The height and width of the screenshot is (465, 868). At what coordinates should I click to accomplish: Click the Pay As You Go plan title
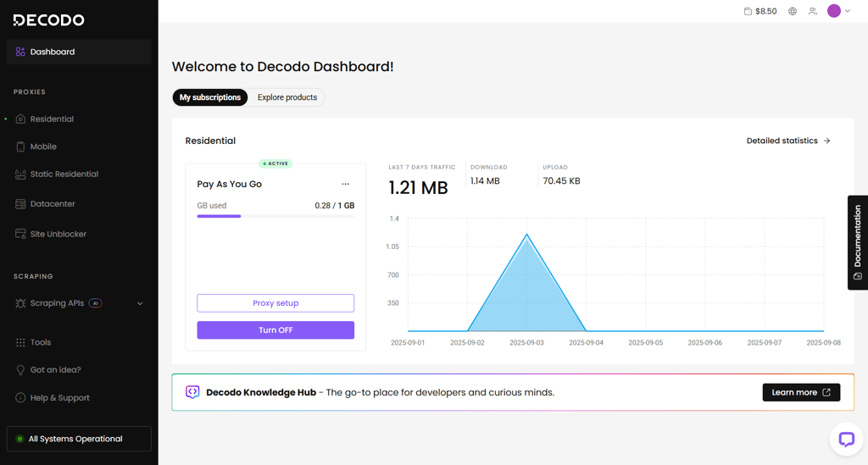(229, 184)
